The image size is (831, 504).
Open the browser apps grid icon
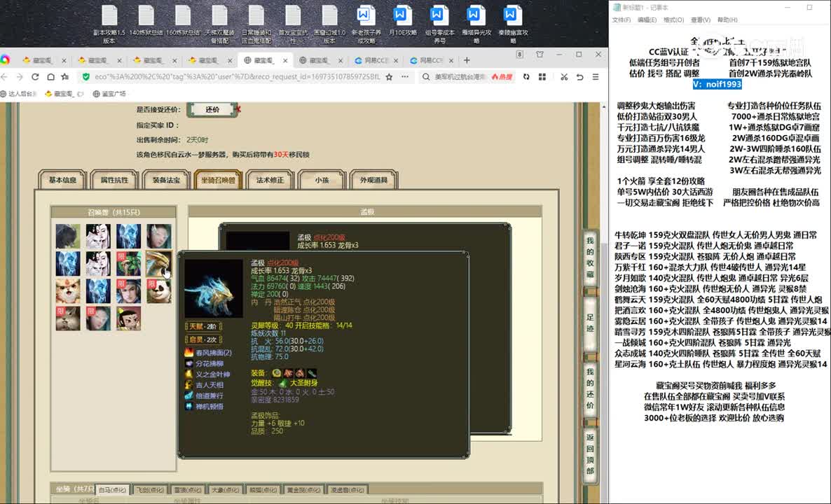coord(542,77)
